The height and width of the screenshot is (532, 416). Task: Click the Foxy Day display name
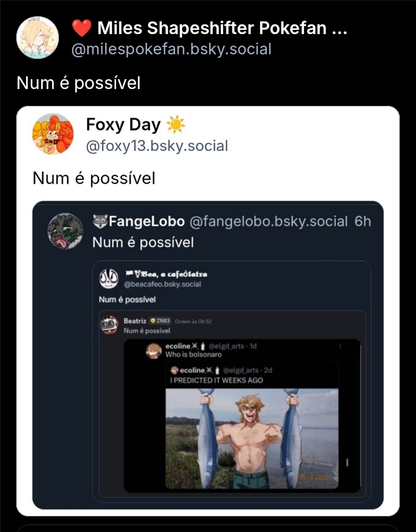click(x=123, y=124)
